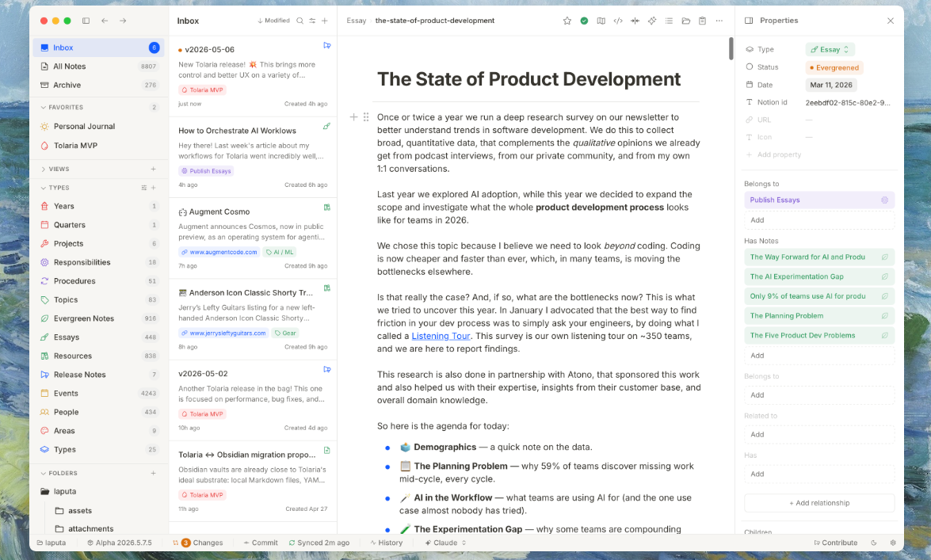Create a new note with plus icon
Viewport: 931px width, 560px height.
tap(325, 21)
